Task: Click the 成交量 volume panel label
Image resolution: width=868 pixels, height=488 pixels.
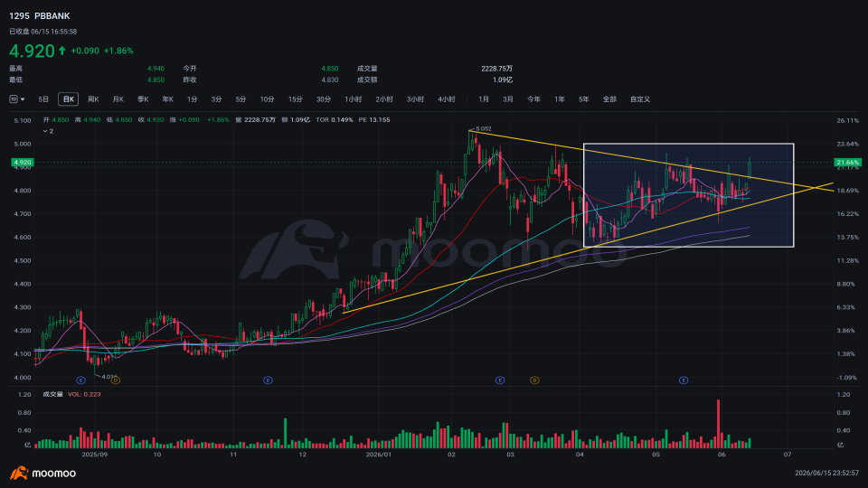Action: (x=53, y=395)
